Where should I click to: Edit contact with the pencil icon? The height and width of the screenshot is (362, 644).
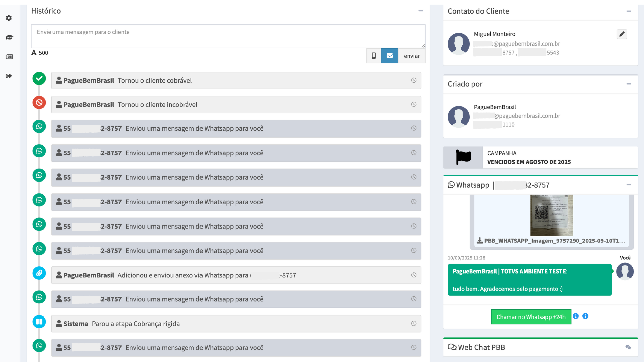[622, 34]
